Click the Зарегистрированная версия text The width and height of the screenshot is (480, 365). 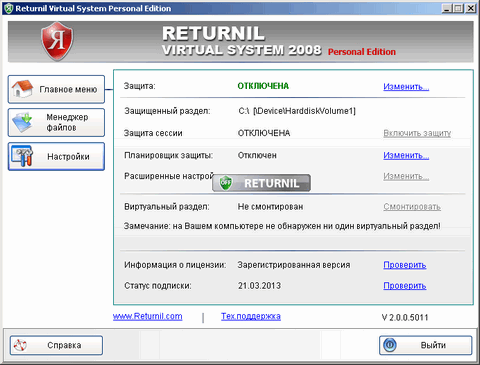(x=294, y=265)
